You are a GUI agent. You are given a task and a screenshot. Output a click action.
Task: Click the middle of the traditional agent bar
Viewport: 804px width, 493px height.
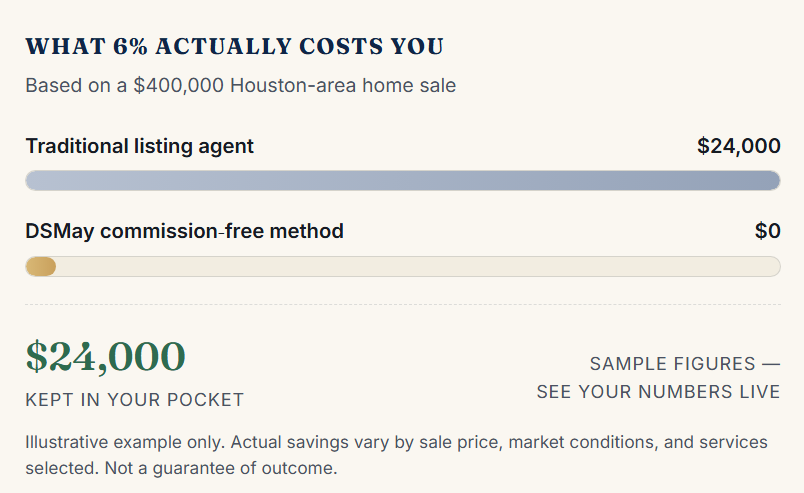click(x=403, y=181)
